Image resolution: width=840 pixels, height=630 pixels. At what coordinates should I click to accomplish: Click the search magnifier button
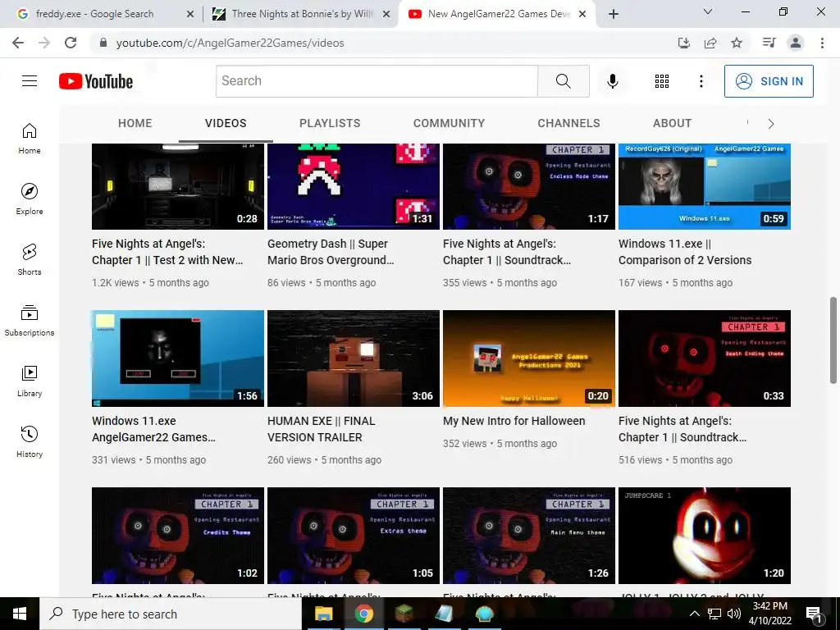pyautogui.click(x=563, y=81)
